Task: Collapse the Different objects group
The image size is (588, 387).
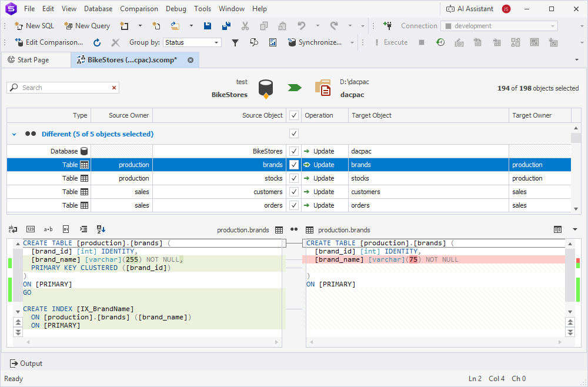Action: (14, 134)
